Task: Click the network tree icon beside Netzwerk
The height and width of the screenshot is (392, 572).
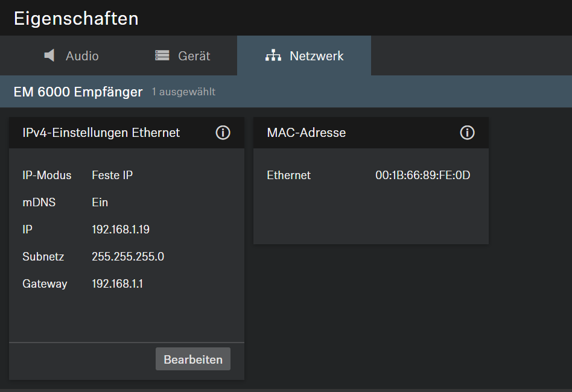Action: 273,56
